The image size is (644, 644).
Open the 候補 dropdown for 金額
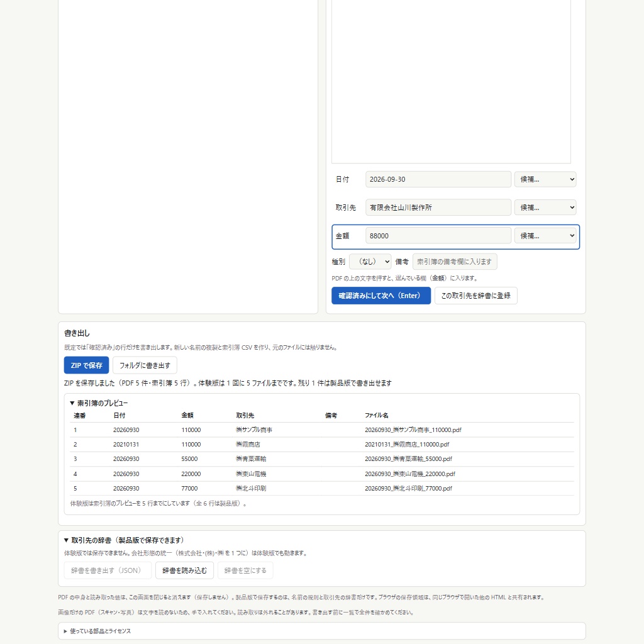coord(545,236)
